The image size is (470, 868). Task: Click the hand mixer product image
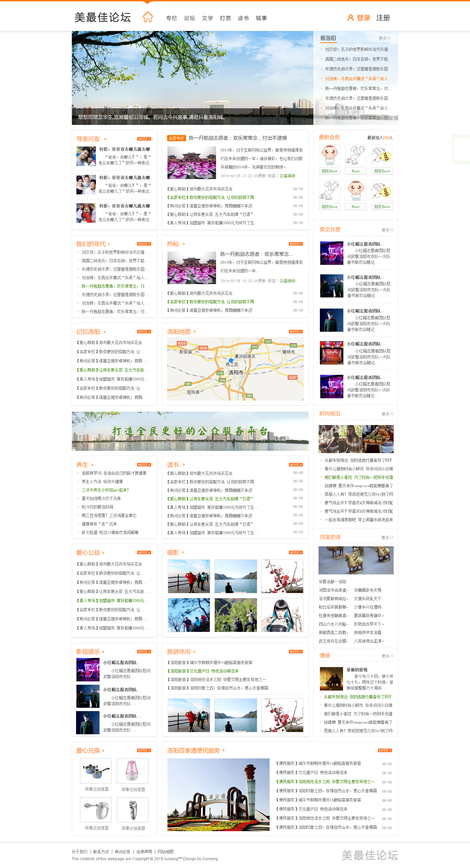(96, 810)
